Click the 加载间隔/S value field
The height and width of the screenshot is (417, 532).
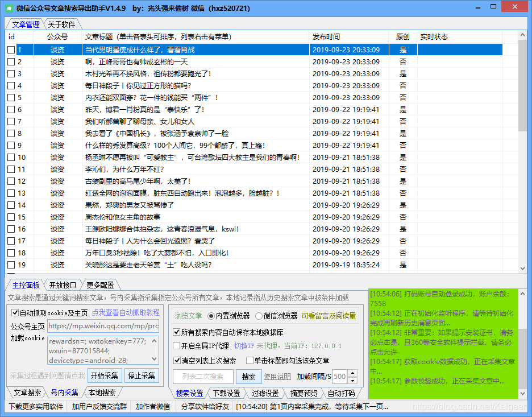click(x=339, y=376)
